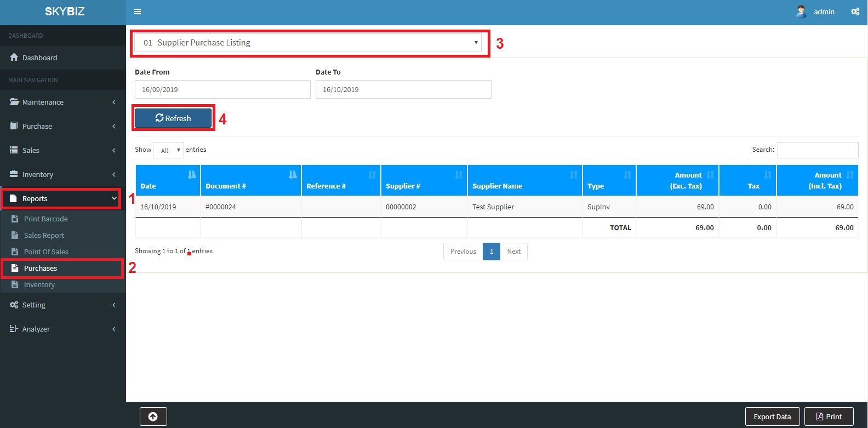
Task: Click the Next pagination button
Action: point(513,252)
